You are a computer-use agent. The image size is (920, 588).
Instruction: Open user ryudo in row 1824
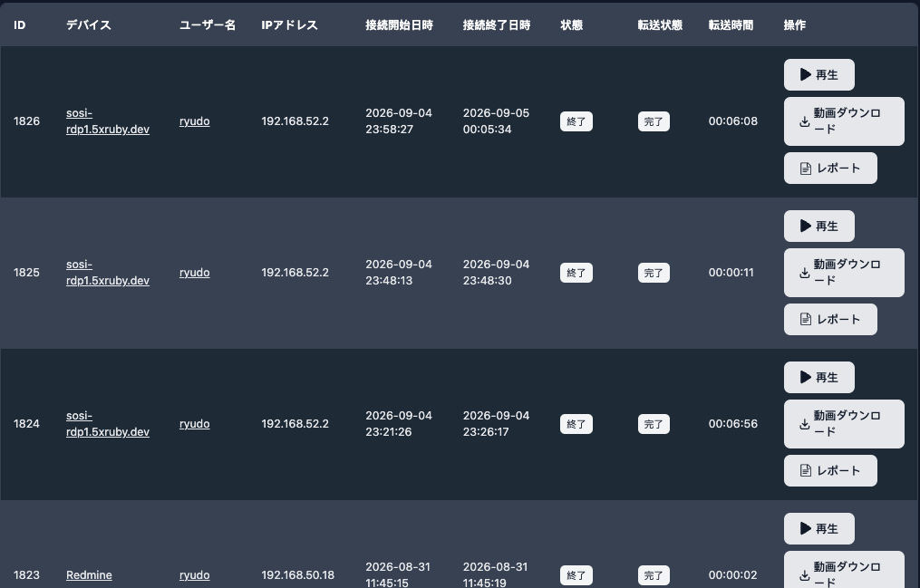click(x=194, y=424)
